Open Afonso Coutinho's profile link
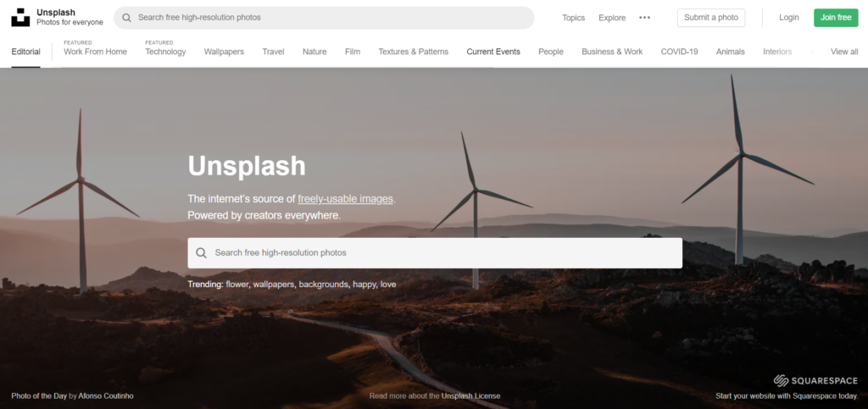868x409 pixels. [106, 395]
